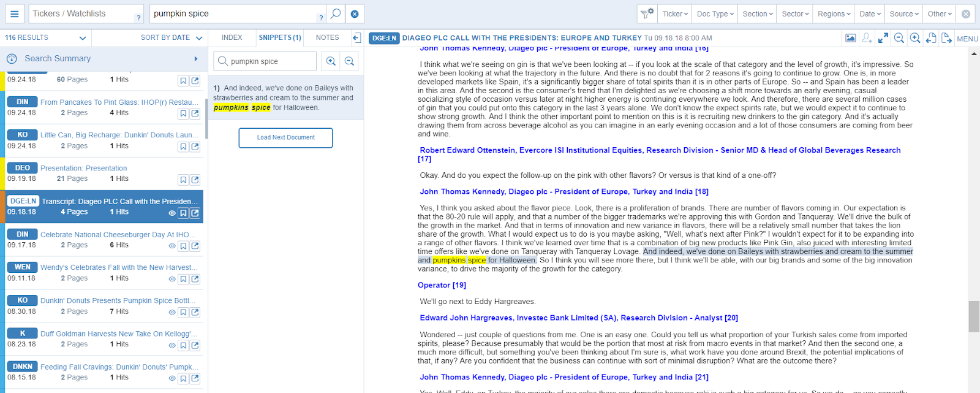Toggle eye icon on Duff Goldman Kellogg row
980x393 pixels.
(x=172, y=345)
